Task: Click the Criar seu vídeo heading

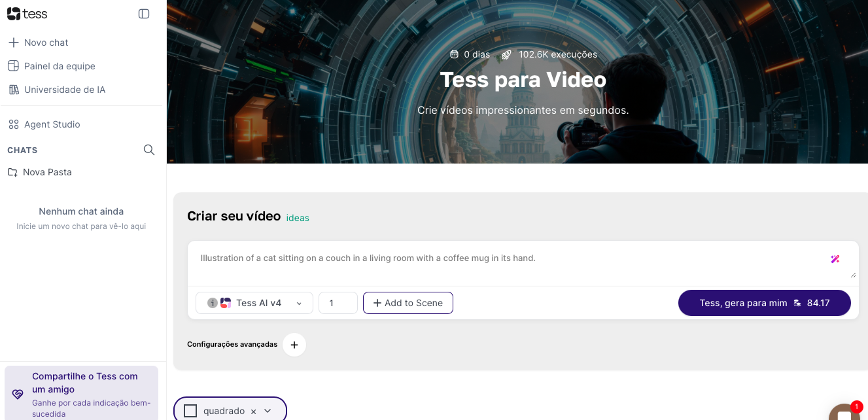Action: click(234, 217)
